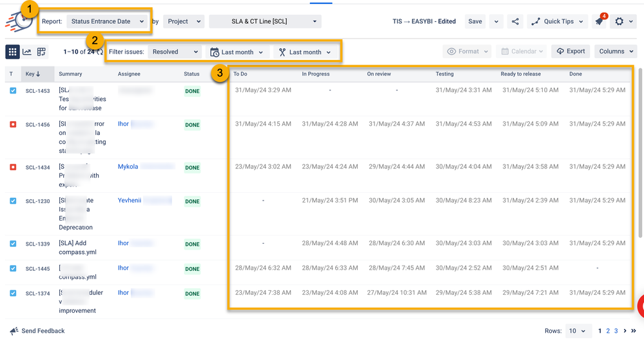The width and height of the screenshot is (644, 345).
Task: Open the Quick Tips dropdown
Action: 557,21
